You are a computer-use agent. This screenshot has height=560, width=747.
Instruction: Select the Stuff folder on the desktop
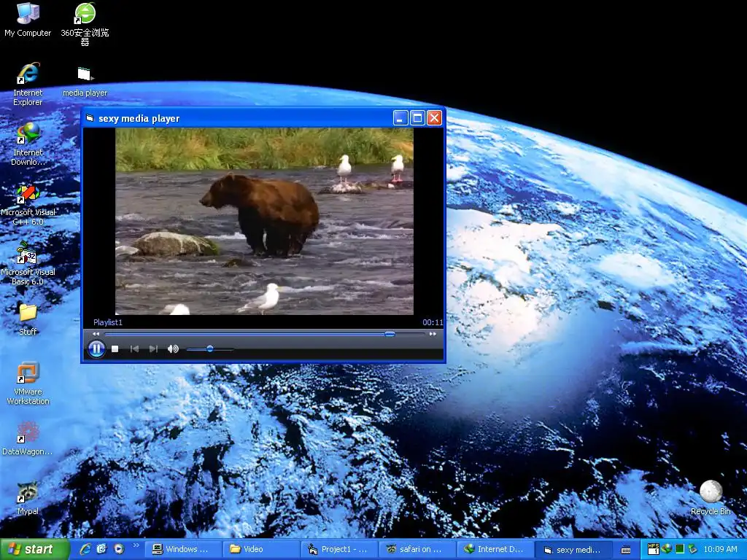(x=28, y=319)
